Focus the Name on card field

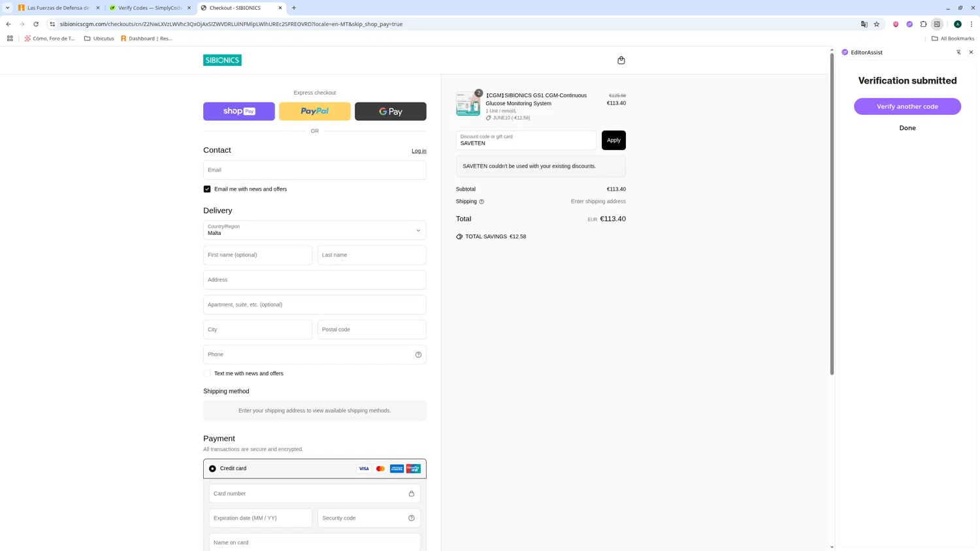pos(314,543)
